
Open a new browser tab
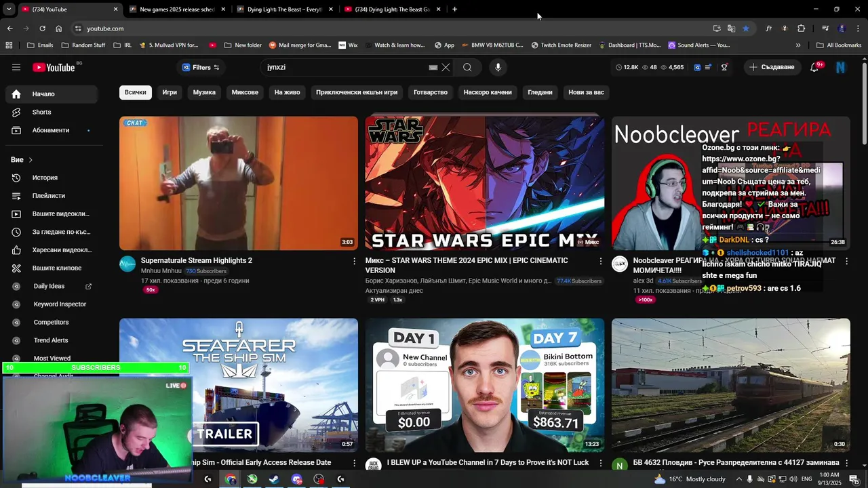coord(454,9)
